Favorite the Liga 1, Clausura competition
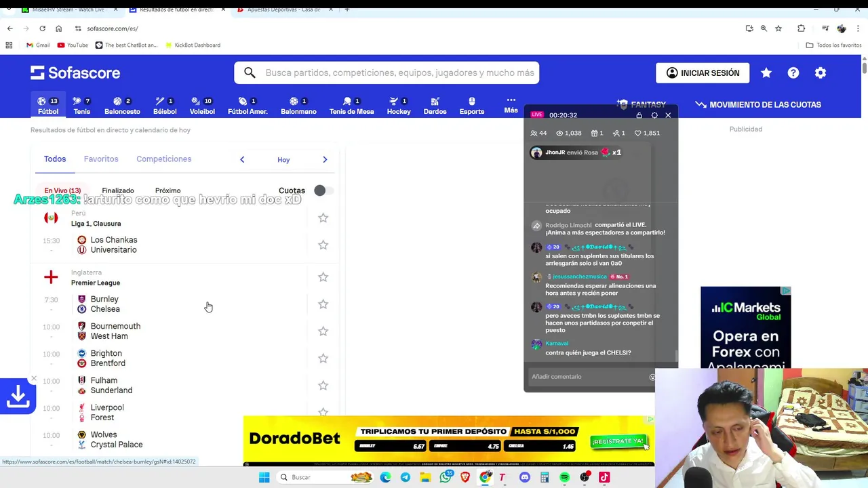The height and width of the screenshot is (488, 868). pyautogui.click(x=323, y=218)
